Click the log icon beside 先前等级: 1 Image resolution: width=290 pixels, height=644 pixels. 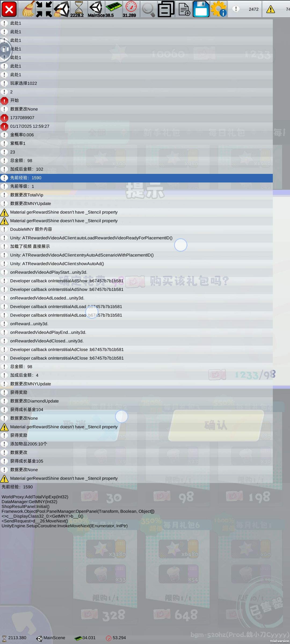4,186
